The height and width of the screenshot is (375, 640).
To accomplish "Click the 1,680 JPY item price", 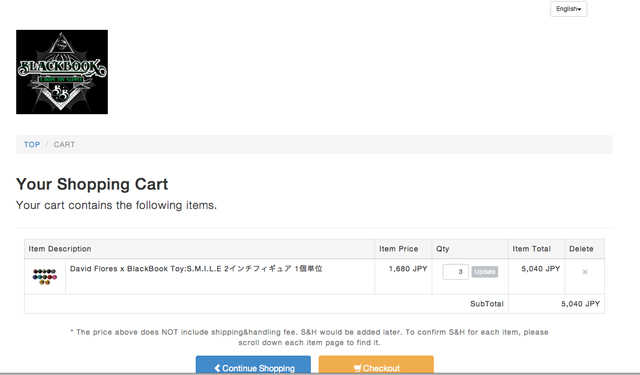I will click(x=408, y=268).
